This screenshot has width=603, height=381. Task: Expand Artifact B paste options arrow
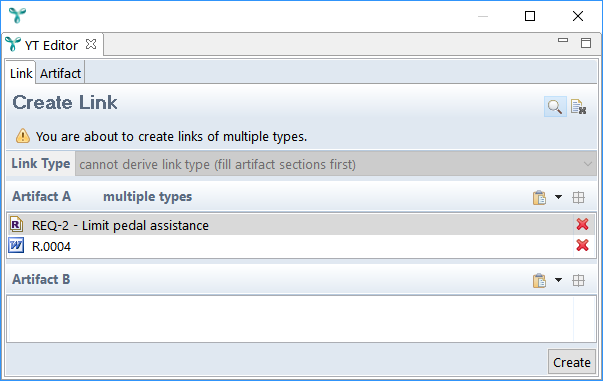(558, 280)
